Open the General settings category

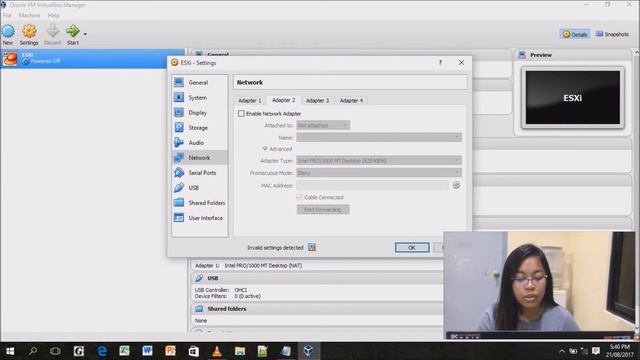[x=200, y=82]
